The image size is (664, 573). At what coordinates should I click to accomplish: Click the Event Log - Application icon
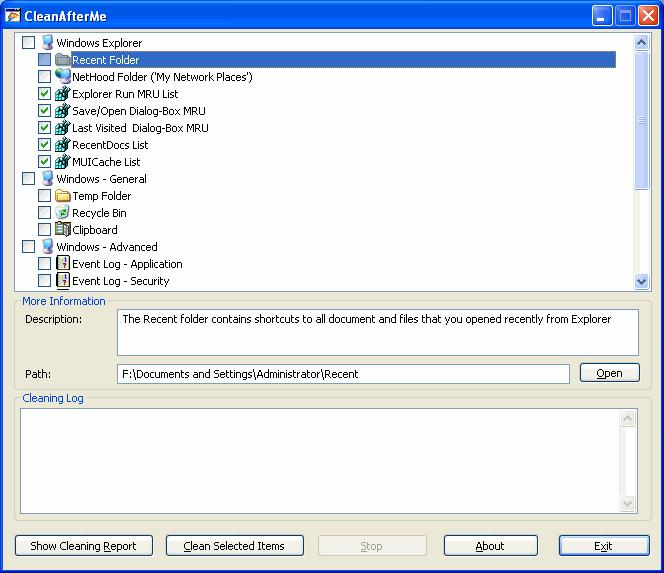coord(62,264)
